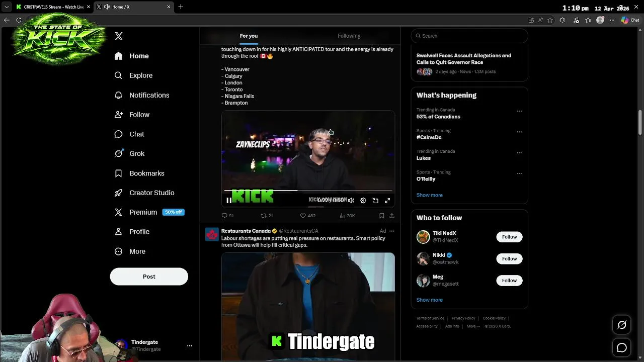Image resolution: width=644 pixels, height=362 pixels.
Task: Click the Search input field
Action: tap(469, 36)
